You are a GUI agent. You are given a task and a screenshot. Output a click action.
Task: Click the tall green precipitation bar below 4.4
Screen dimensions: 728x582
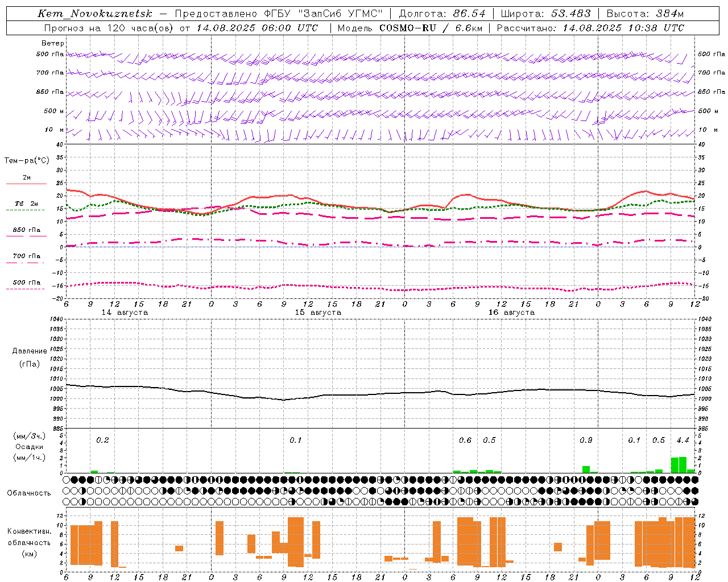pos(682,465)
